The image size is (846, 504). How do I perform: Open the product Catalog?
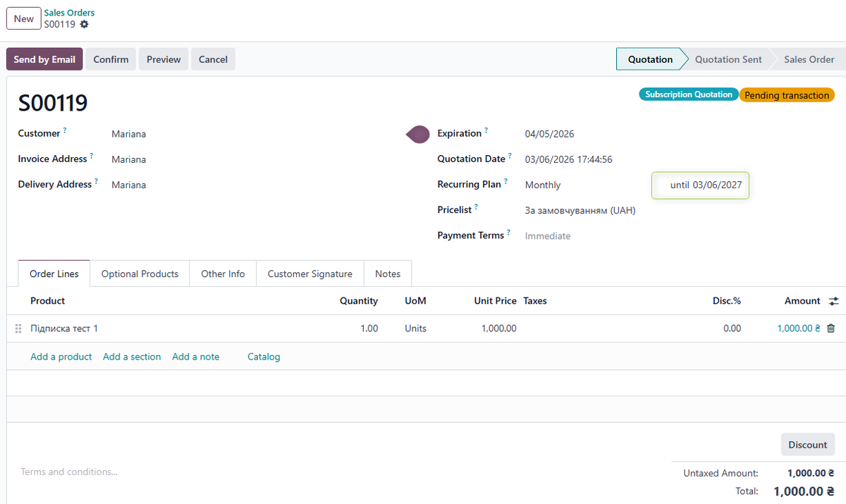pos(263,357)
